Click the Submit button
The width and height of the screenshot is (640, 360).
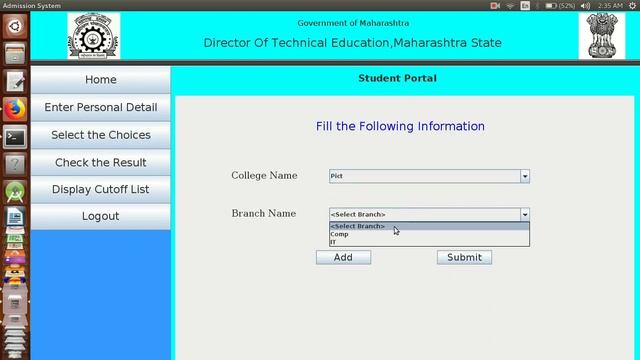tap(464, 258)
